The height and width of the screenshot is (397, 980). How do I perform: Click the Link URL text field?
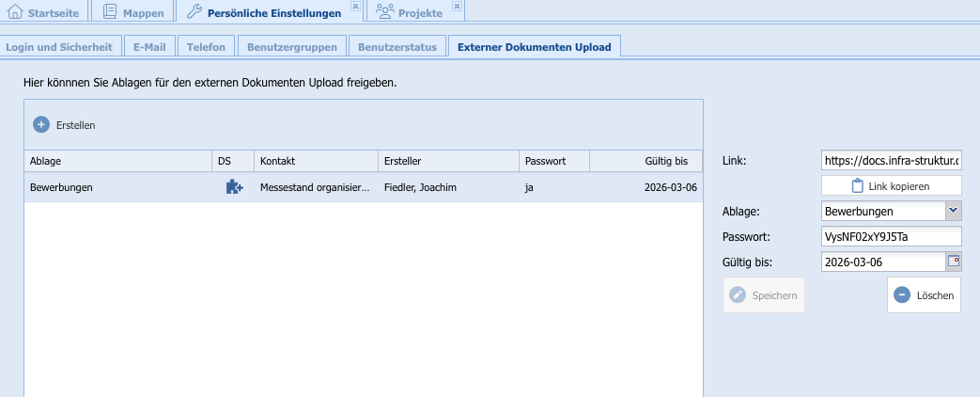point(891,161)
